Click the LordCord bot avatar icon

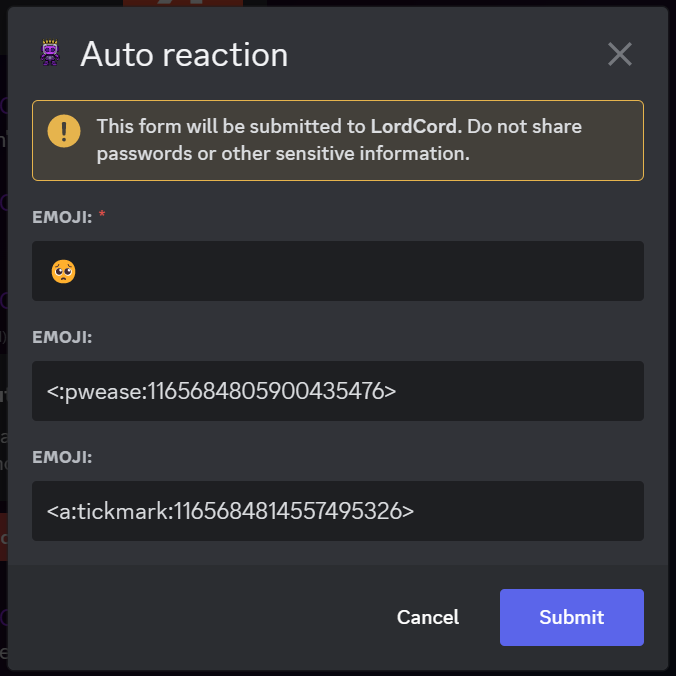50,54
